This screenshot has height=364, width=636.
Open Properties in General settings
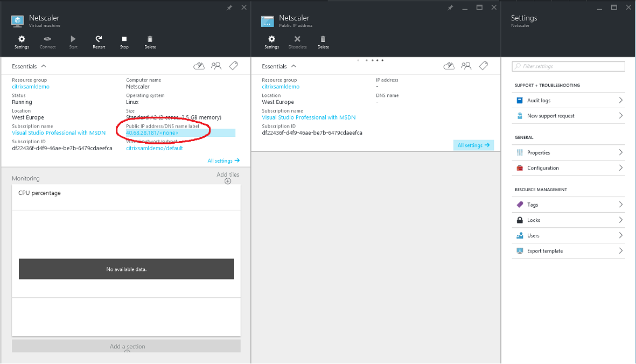pos(568,153)
